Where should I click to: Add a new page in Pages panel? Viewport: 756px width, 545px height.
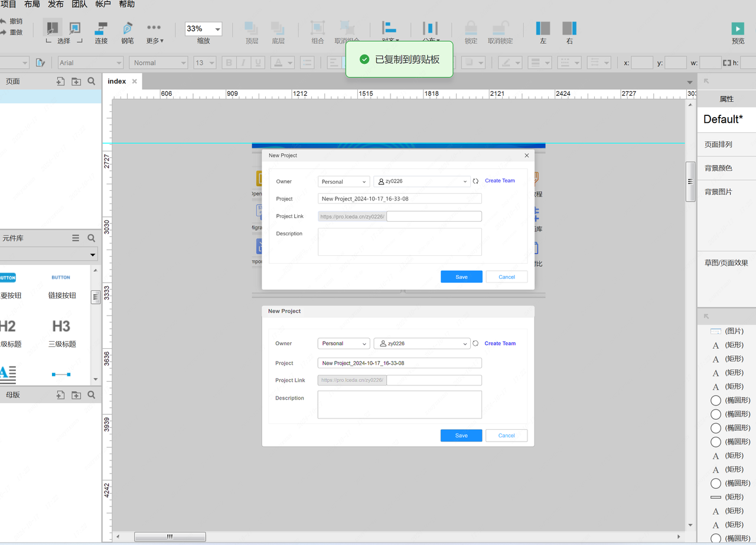tap(60, 82)
